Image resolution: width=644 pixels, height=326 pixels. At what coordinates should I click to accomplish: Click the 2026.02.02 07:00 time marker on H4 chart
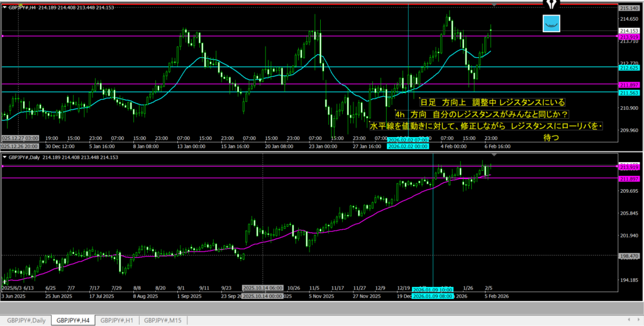coord(409,138)
